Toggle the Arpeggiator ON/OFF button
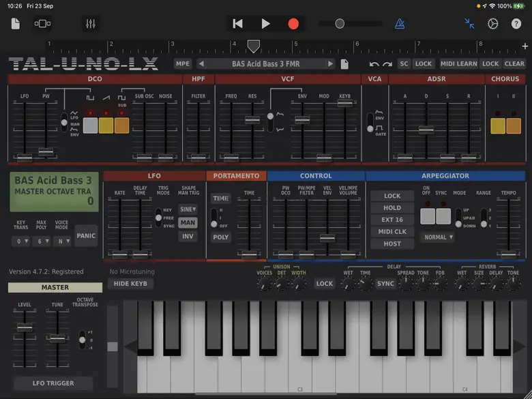Image resolution: width=532 pixels, height=399 pixels. pyautogui.click(x=427, y=216)
